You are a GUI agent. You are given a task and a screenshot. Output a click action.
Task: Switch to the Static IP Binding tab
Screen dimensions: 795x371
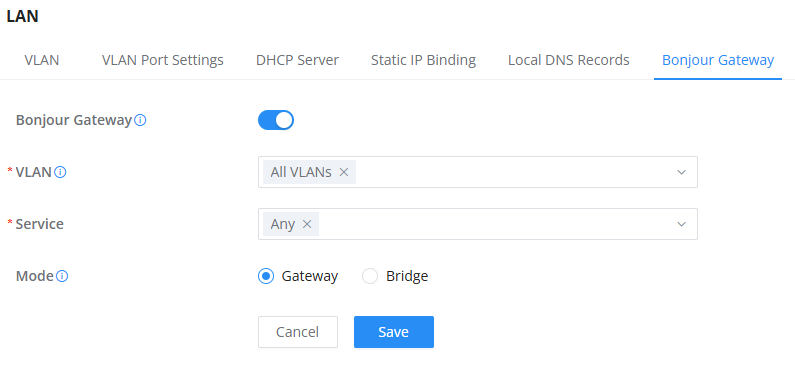[x=423, y=60]
